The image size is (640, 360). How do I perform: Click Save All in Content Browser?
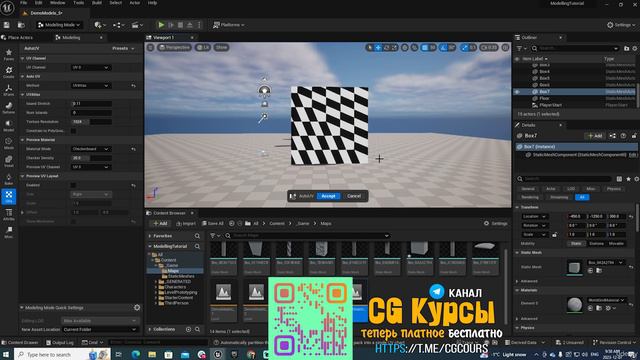coord(212,224)
